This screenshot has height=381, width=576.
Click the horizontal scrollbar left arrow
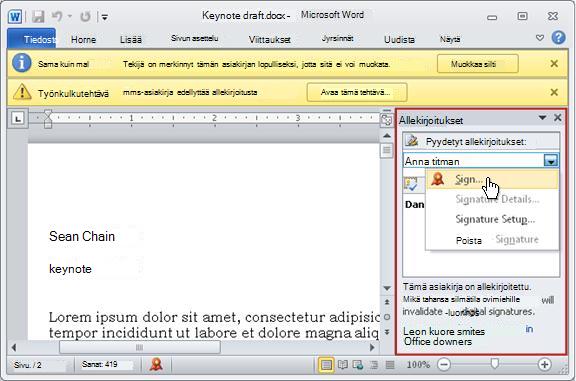tap(14, 348)
